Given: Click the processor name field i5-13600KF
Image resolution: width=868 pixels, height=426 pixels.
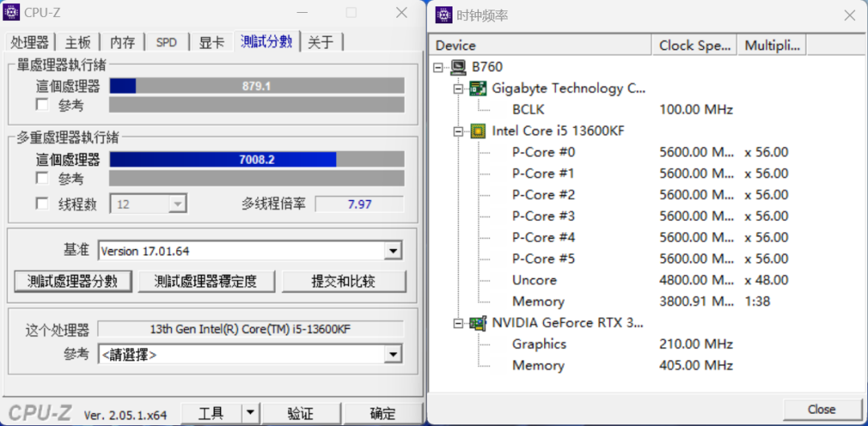Looking at the screenshot, I should (x=250, y=329).
